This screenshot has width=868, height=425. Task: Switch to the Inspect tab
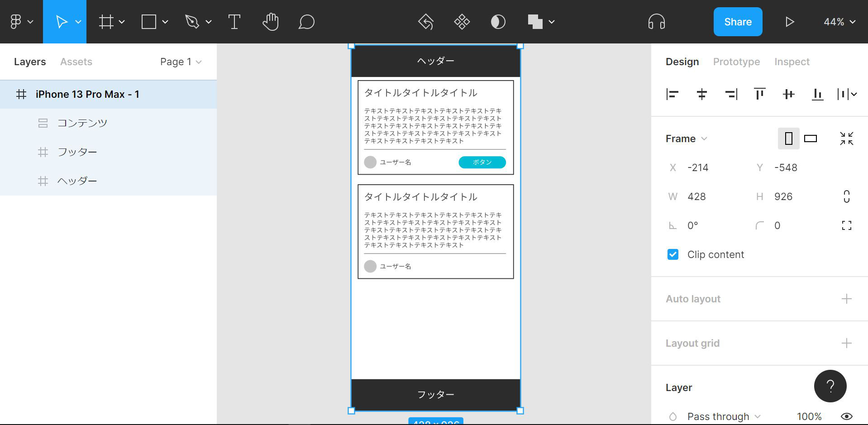click(792, 62)
